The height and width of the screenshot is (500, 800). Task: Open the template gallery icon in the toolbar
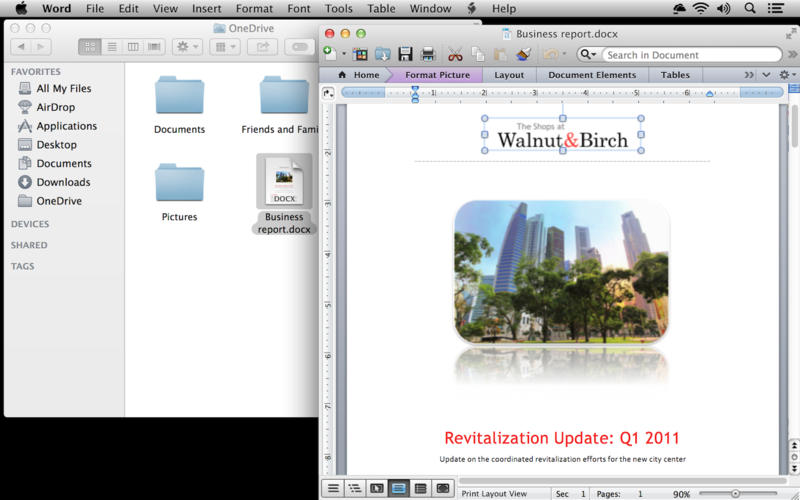(x=360, y=54)
